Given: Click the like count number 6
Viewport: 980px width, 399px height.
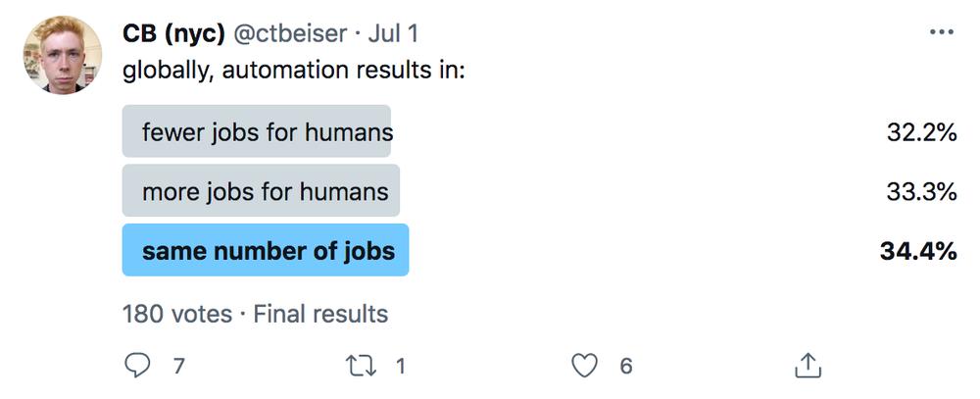Looking at the screenshot, I should coord(625,366).
